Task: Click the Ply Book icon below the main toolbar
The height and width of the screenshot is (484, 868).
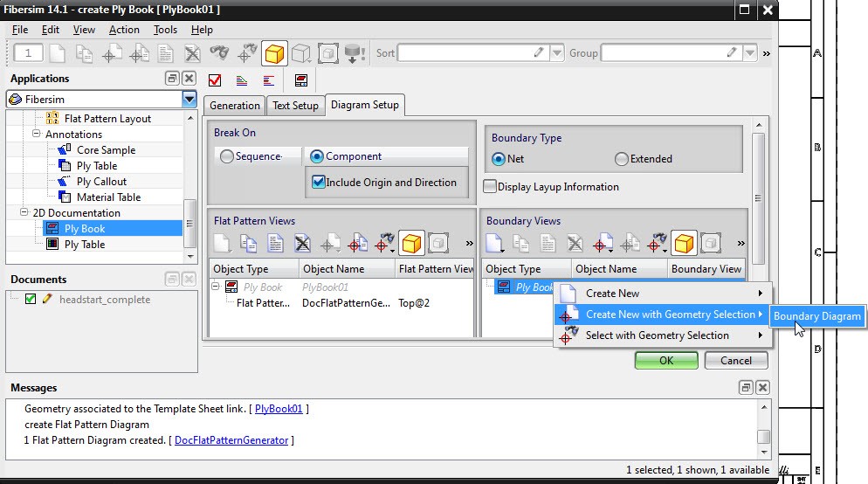Action: (300, 80)
